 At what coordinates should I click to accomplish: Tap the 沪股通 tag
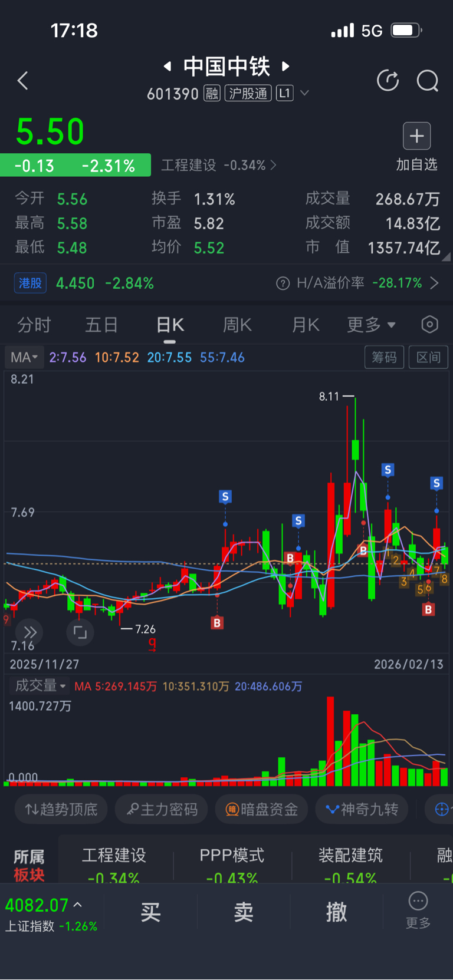(248, 93)
